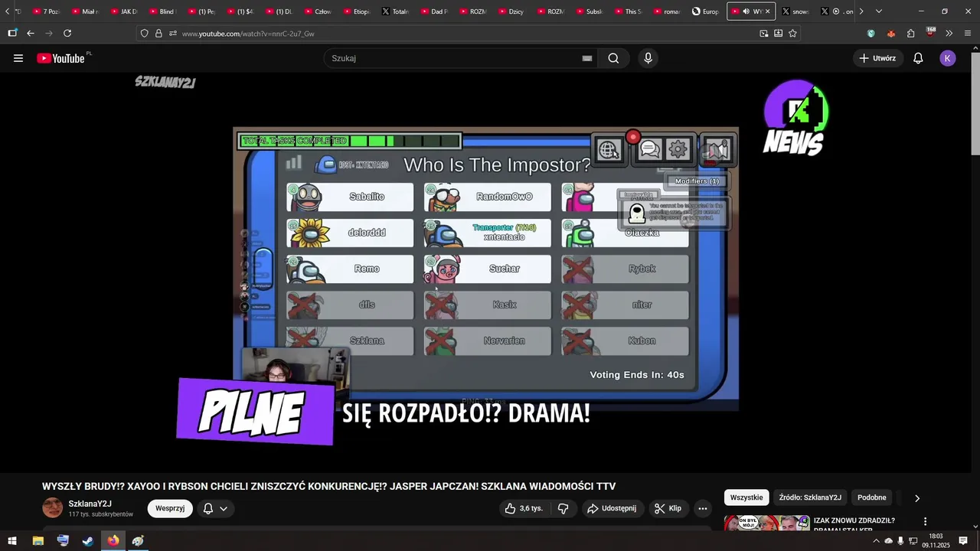Viewport: 980px width, 551px height.
Task: Open menu for IZAK ZNOWU ZDRADZIŁ video
Action: [x=925, y=522]
